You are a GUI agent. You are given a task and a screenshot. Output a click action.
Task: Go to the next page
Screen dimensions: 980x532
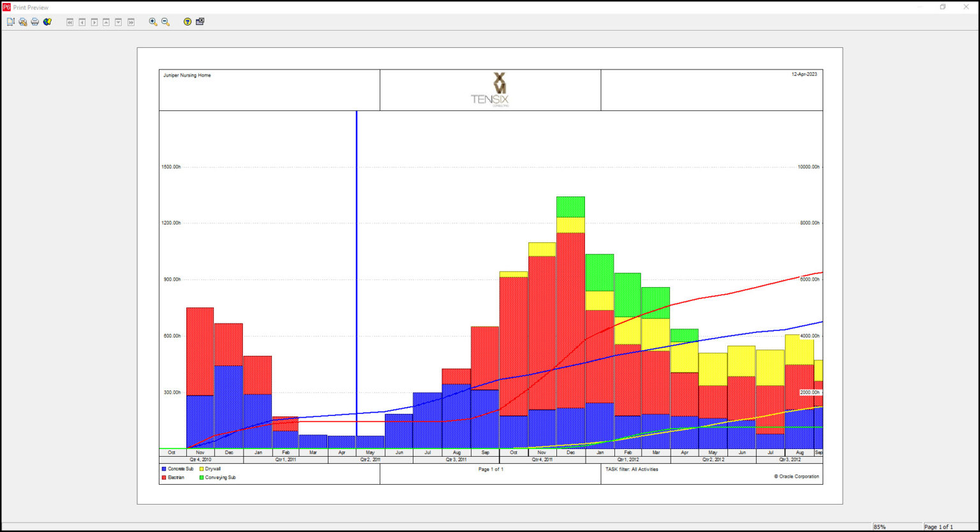(93, 21)
